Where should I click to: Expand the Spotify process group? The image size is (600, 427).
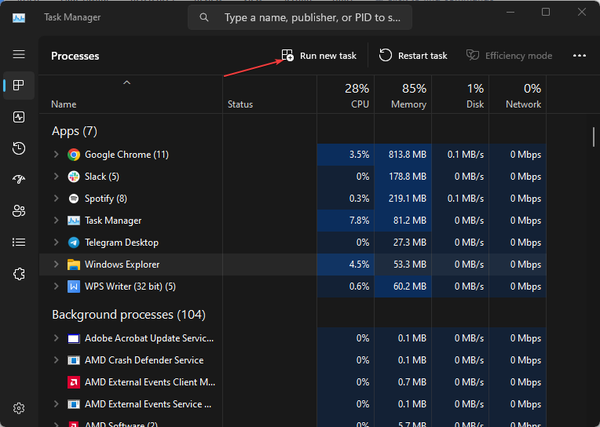[56, 199]
